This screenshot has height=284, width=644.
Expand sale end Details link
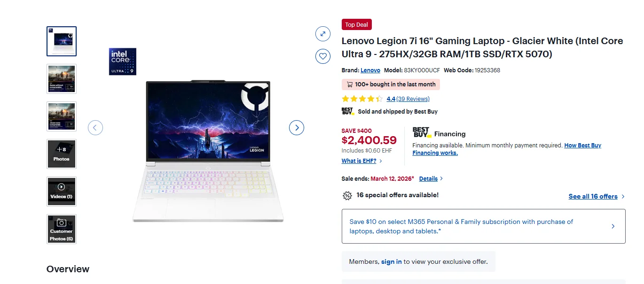[x=428, y=179]
